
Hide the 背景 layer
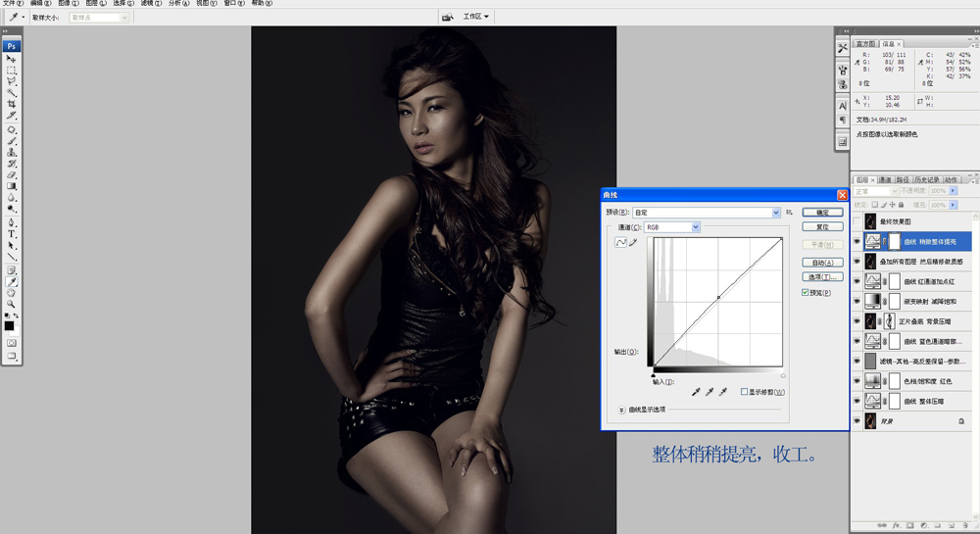(857, 421)
